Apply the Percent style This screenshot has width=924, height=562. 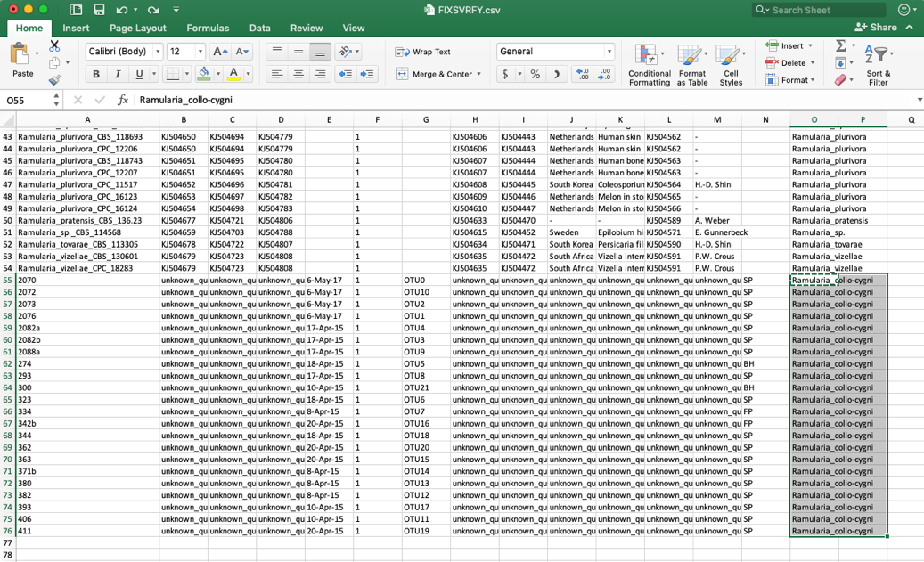pyautogui.click(x=536, y=74)
